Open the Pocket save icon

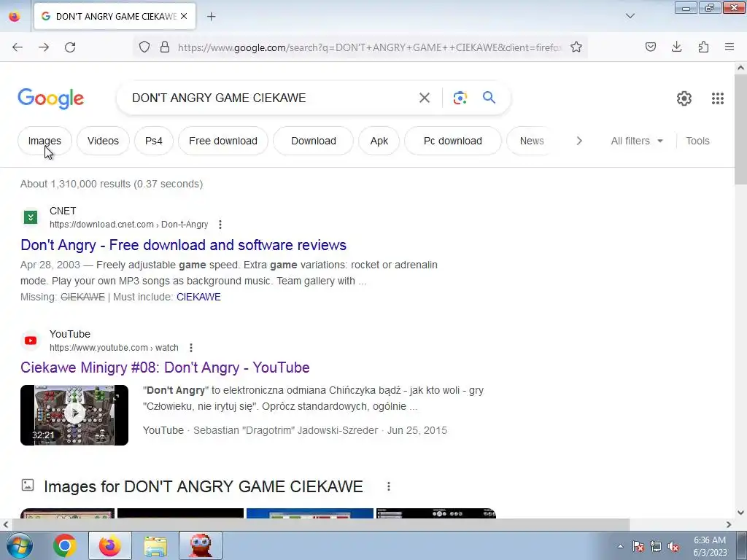tap(651, 47)
